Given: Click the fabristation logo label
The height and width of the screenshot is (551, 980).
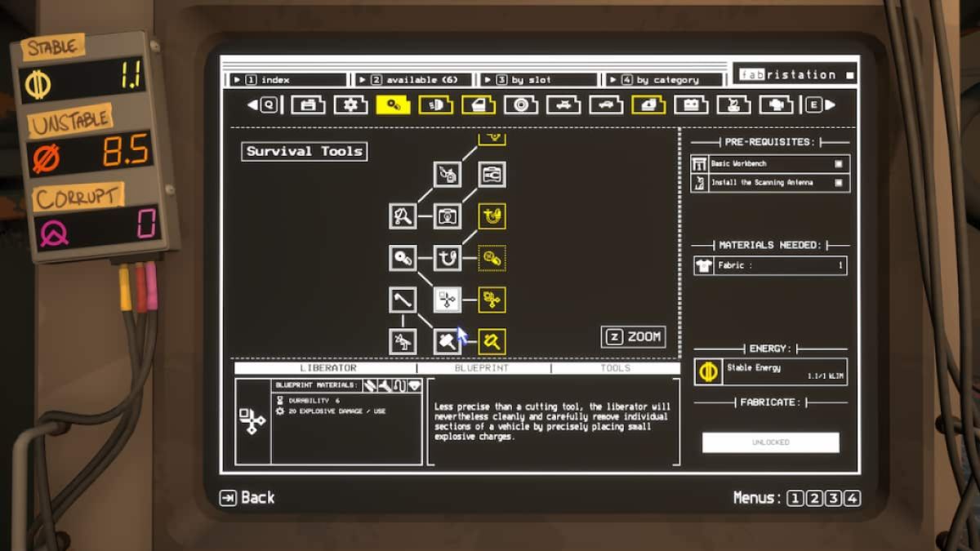Looking at the screenshot, I should (x=795, y=74).
